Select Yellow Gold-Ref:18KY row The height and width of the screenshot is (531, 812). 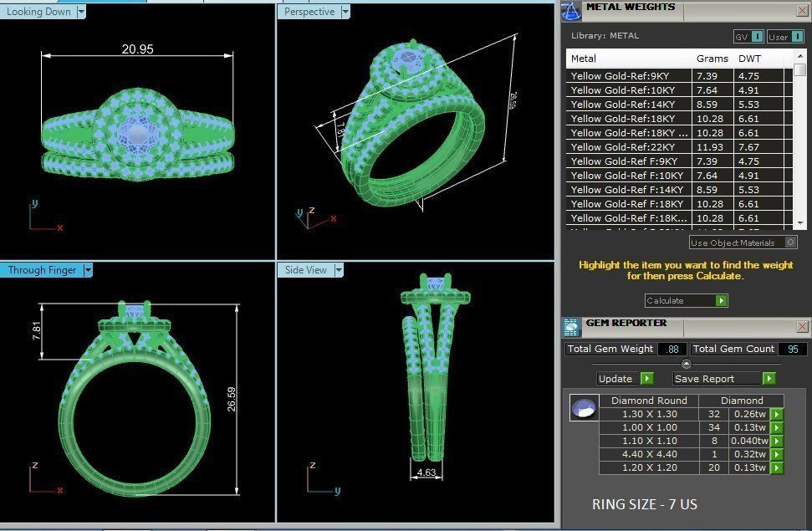pos(679,119)
